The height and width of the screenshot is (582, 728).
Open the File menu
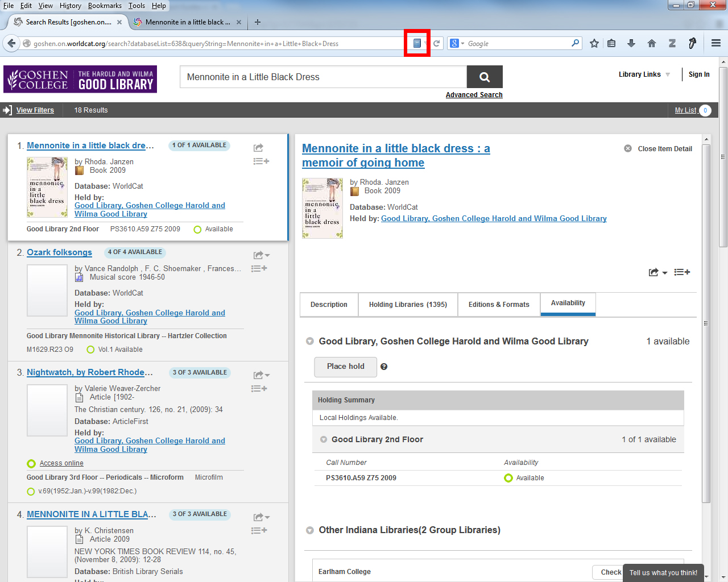point(9,6)
